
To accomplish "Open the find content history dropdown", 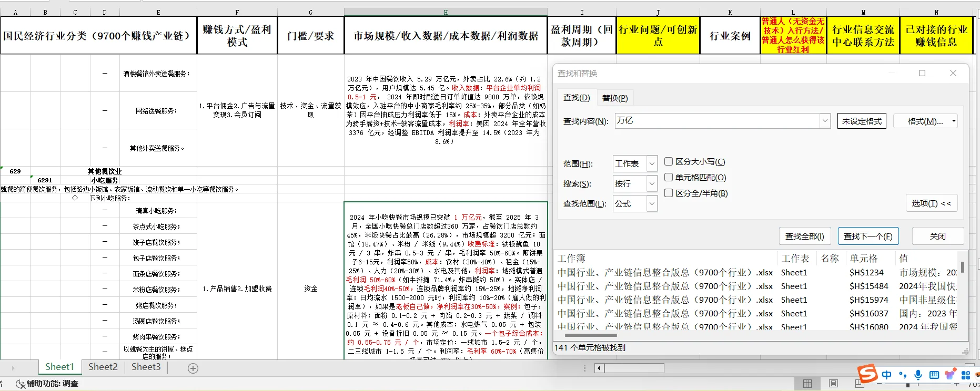I will (824, 121).
